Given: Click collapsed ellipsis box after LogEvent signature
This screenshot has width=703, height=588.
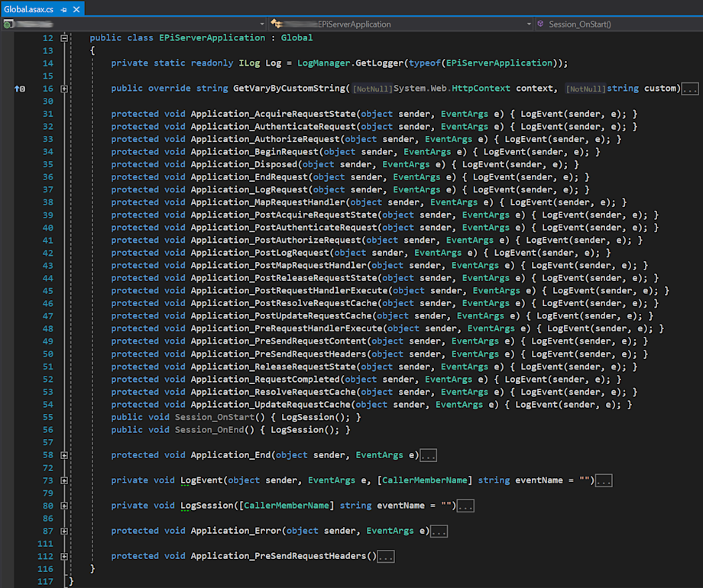Looking at the screenshot, I should click(x=604, y=480).
